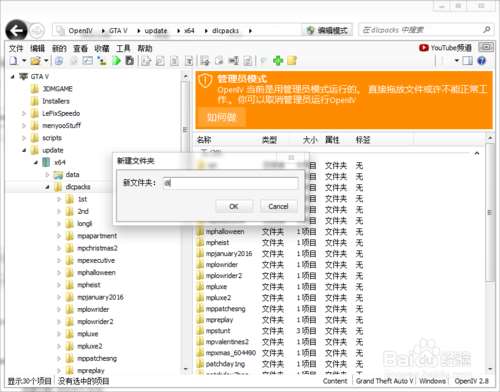500x392 pixels.
Task: Click the image viewer toolbar icon
Action: (x=88, y=61)
